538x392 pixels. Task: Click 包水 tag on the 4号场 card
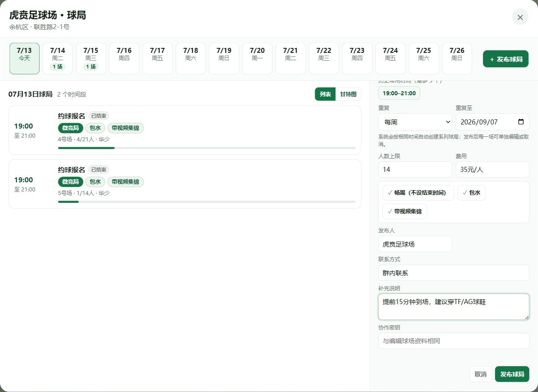(95, 128)
